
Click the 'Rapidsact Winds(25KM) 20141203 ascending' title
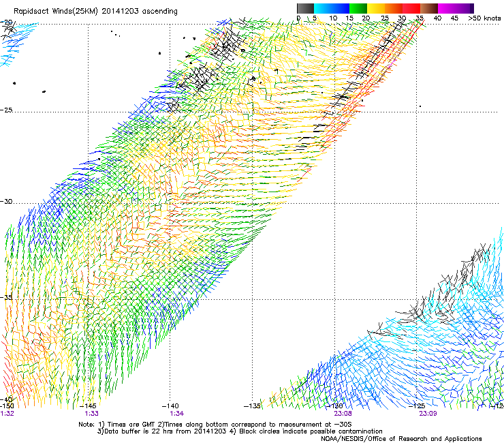[95, 12]
